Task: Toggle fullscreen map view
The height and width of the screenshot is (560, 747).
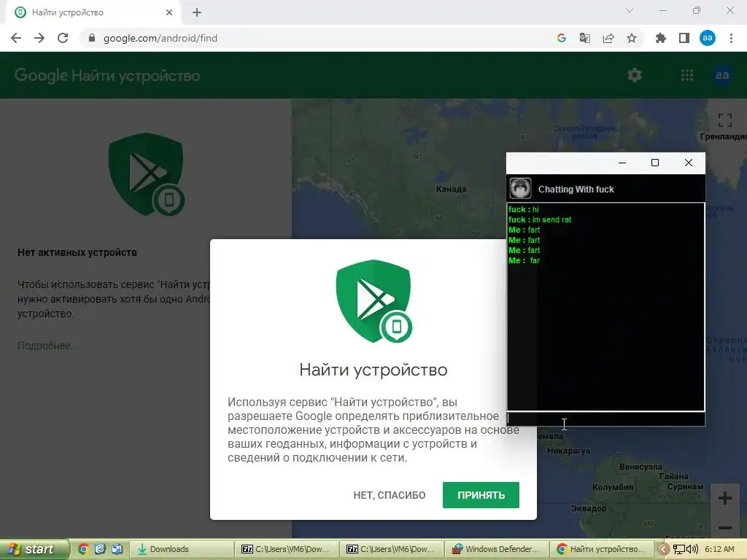Action: point(725,120)
